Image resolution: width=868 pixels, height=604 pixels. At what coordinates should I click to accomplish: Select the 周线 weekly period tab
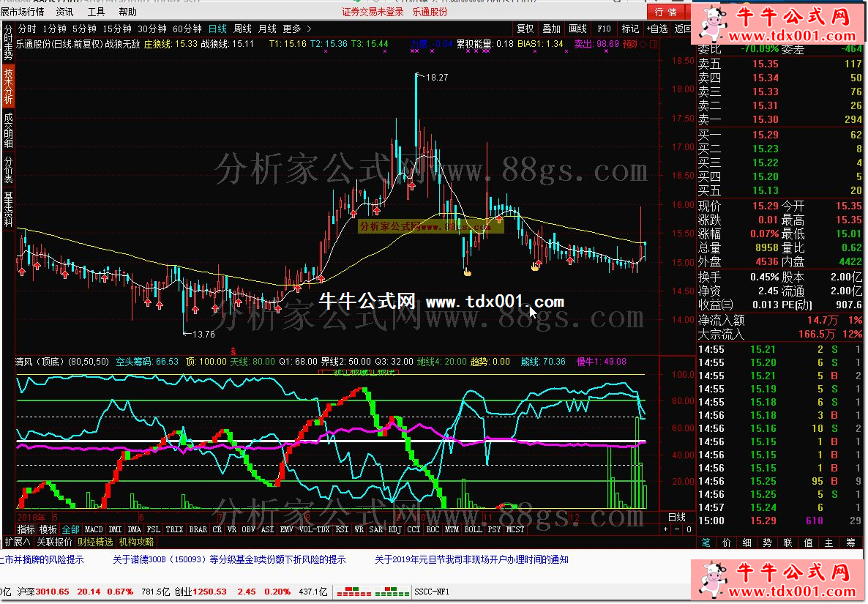242,29
